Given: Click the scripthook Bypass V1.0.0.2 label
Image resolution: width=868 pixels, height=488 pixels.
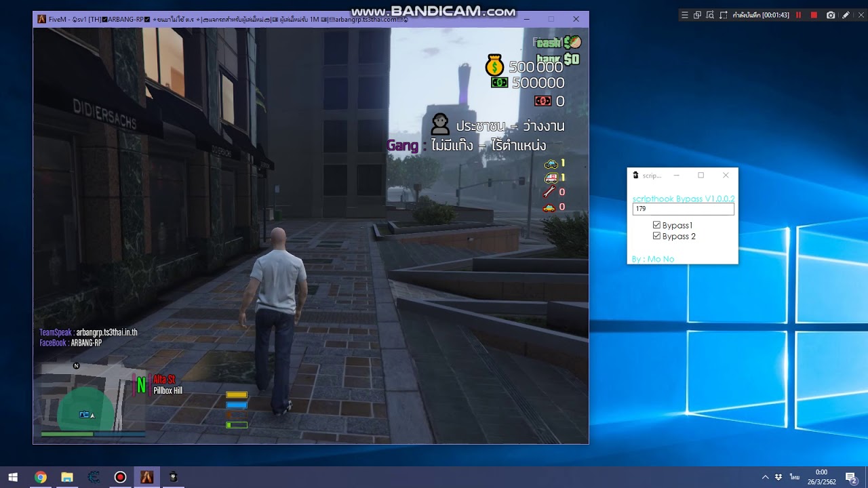Looking at the screenshot, I should click(x=684, y=199).
